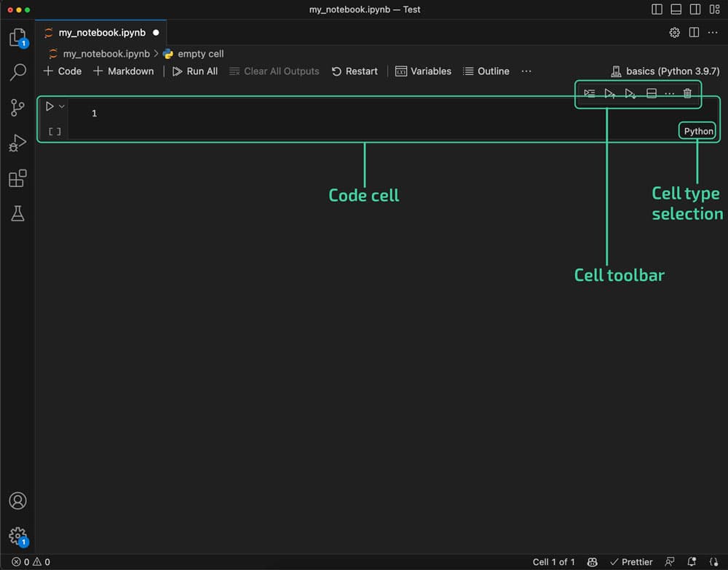This screenshot has width=728, height=570.
Task: Click Run by Line in cell toolbar
Action: 590,93
